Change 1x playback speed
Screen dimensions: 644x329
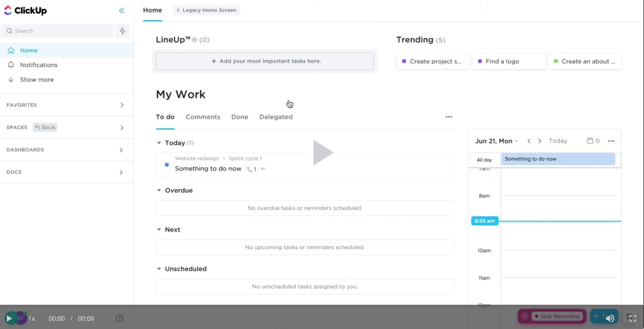click(x=32, y=319)
